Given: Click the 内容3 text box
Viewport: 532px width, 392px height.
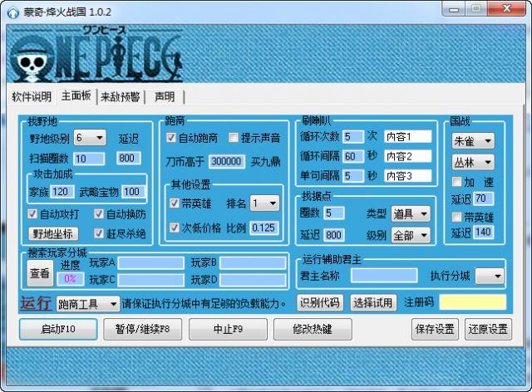Looking at the screenshot, I should pos(408,176).
